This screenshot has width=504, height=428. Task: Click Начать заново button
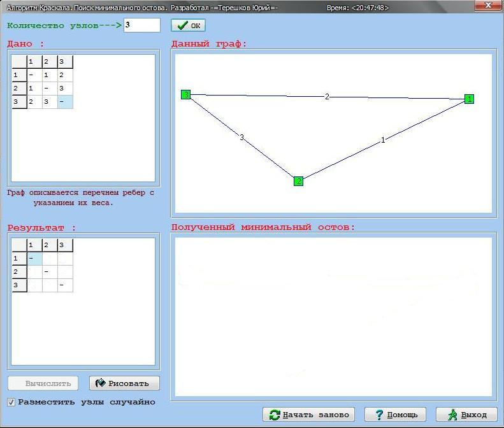[x=308, y=415]
